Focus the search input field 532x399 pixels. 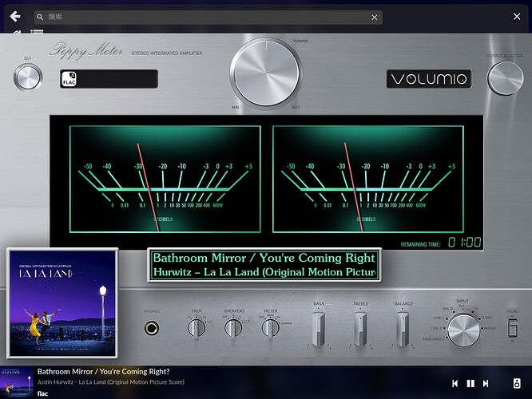(x=208, y=17)
